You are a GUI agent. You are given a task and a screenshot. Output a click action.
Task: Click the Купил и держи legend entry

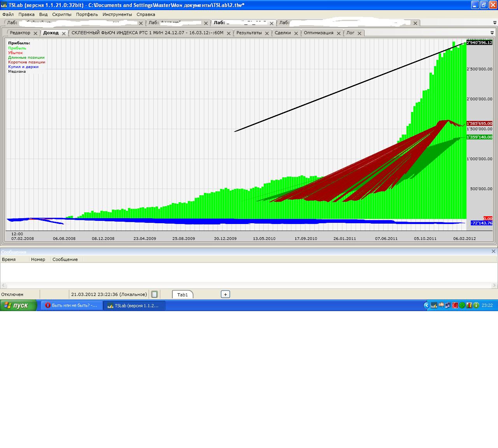23,66
